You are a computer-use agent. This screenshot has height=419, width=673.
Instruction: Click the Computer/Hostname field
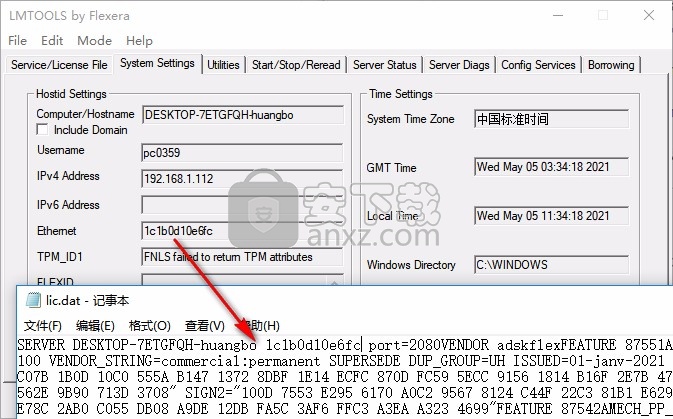(x=243, y=115)
